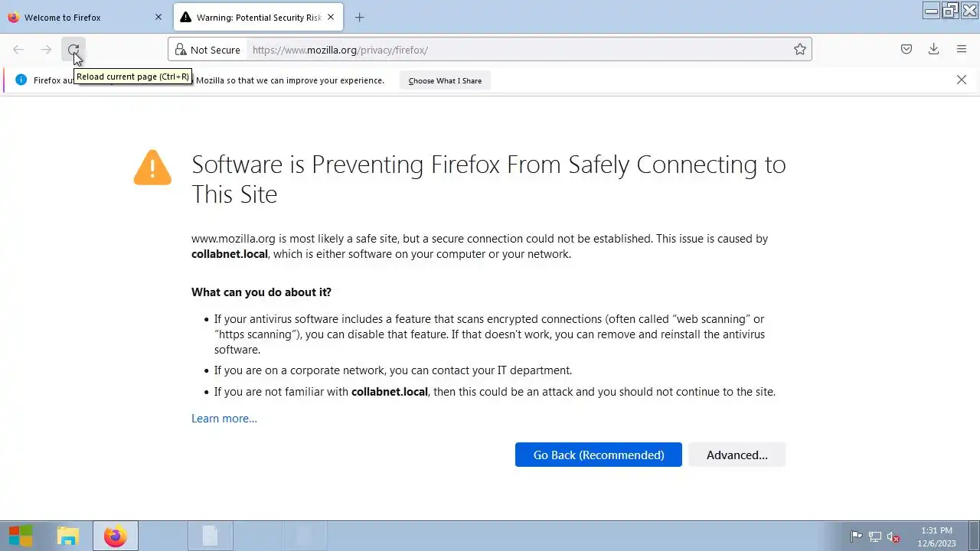The image size is (980, 551).
Task: Click the Not Secure lock icon
Action: pos(181,50)
